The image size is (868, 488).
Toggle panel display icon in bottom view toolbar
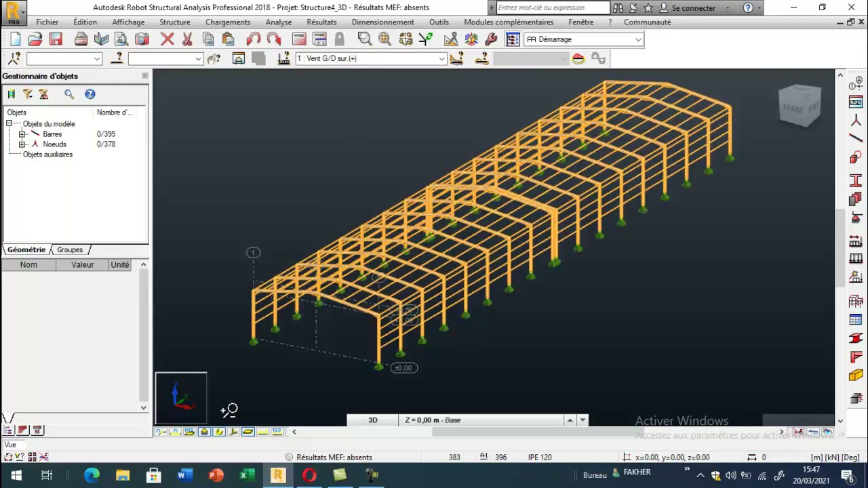point(248,432)
